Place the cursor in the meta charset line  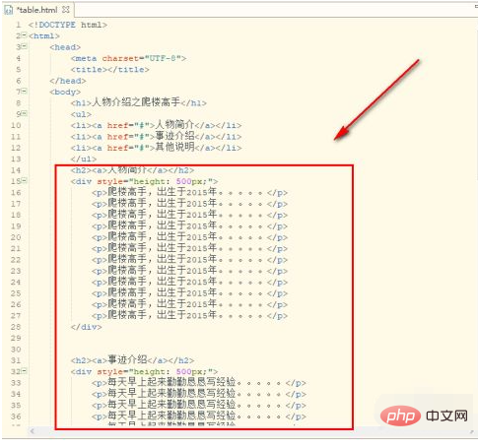pos(128,58)
